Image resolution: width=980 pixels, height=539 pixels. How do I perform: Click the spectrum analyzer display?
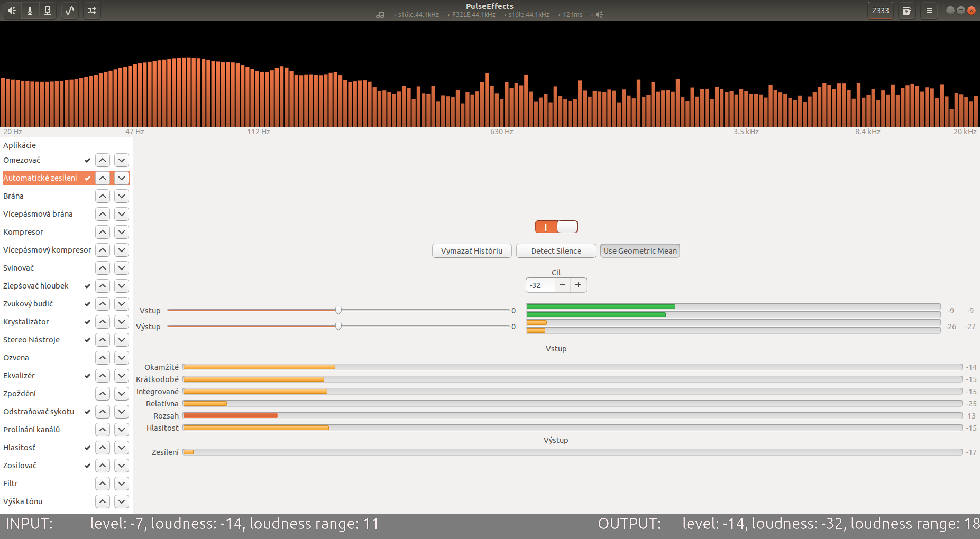490,74
